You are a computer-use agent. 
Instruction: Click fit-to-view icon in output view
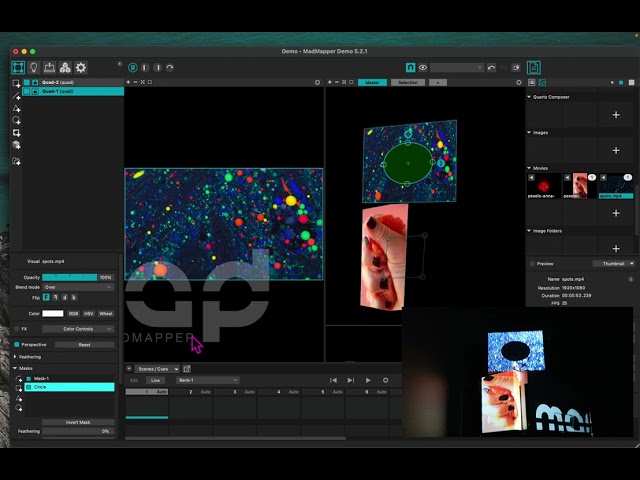pos(344,82)
